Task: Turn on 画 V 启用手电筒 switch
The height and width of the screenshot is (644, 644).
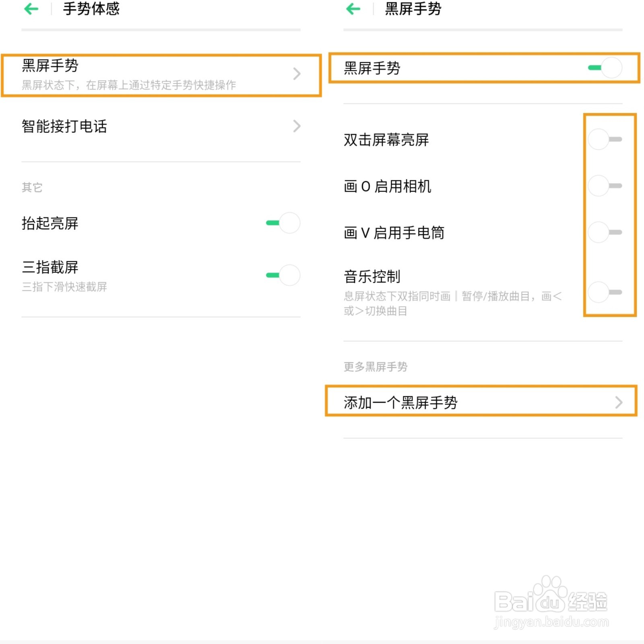Action: [605, 232]
